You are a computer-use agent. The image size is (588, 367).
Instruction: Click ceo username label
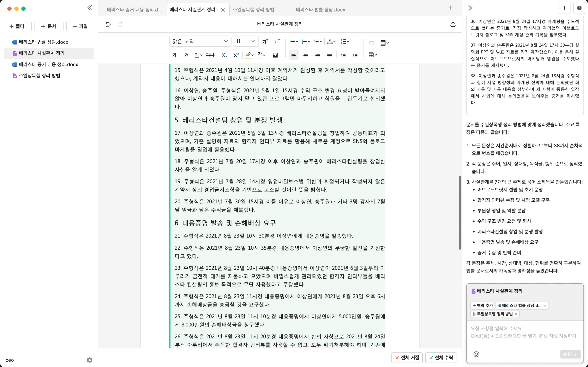10,360
